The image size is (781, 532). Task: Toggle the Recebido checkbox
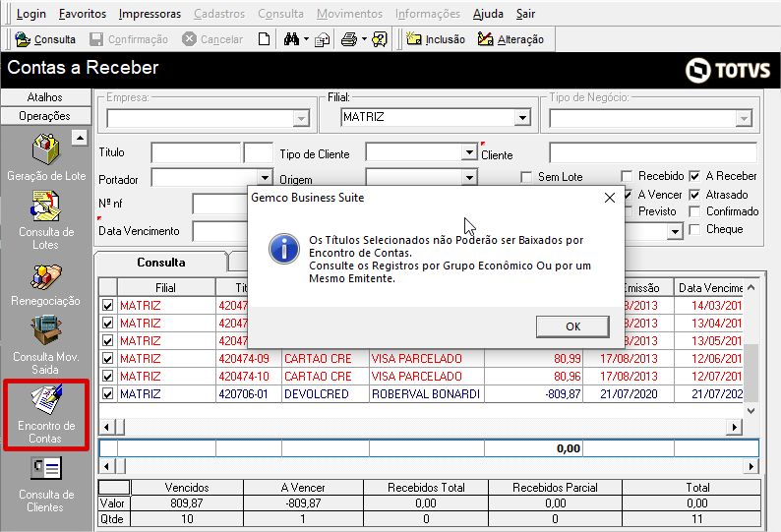(627, 176)
